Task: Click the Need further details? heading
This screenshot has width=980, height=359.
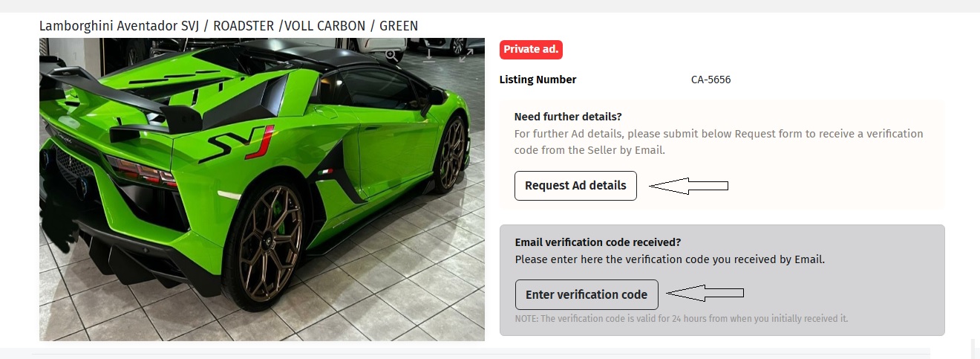Action: coord(568,117)
